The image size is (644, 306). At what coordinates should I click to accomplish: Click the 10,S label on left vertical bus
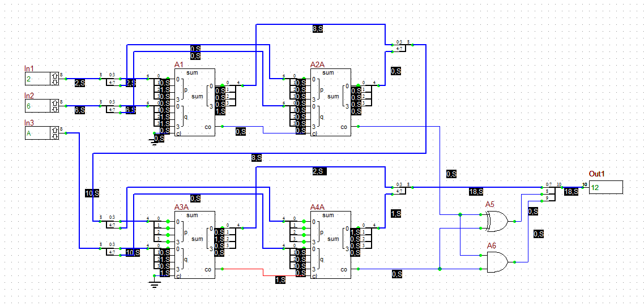tap(92, 193)
